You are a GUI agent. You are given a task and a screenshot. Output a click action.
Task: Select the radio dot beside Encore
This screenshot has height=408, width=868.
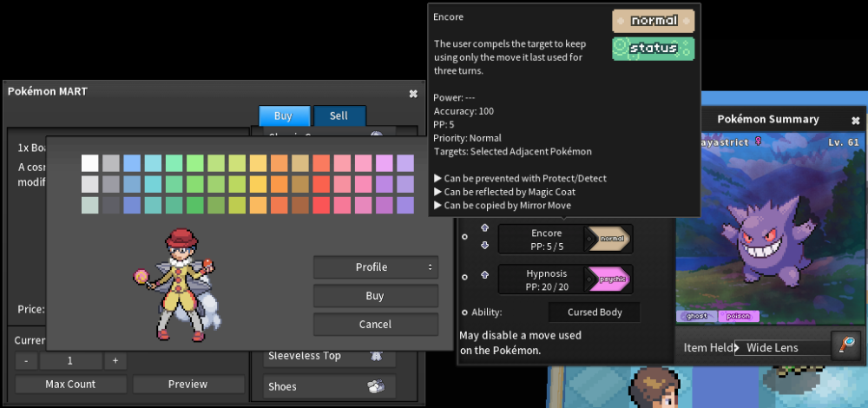click(x=464, y=236)
